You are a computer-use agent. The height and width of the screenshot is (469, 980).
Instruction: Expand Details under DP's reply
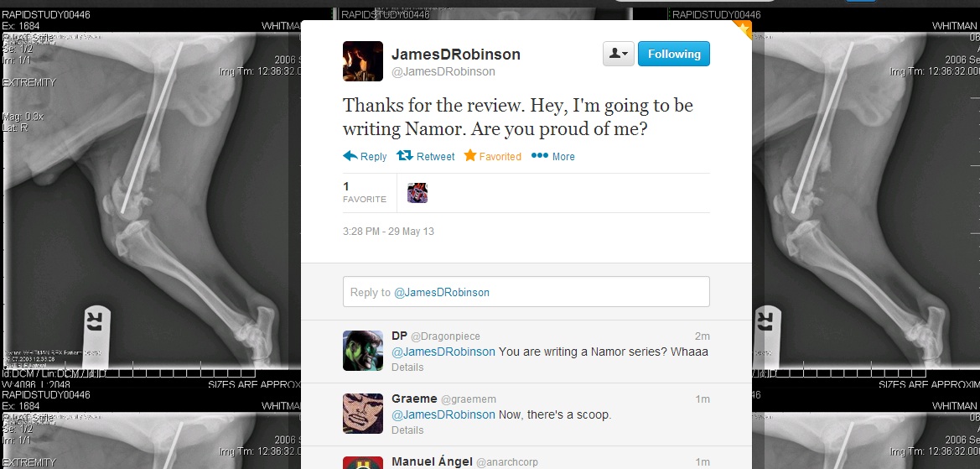(x=407, y=367)
